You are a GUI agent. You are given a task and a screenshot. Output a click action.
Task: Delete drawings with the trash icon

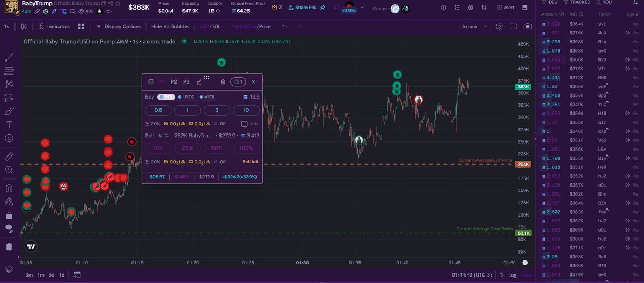[9, 247]
